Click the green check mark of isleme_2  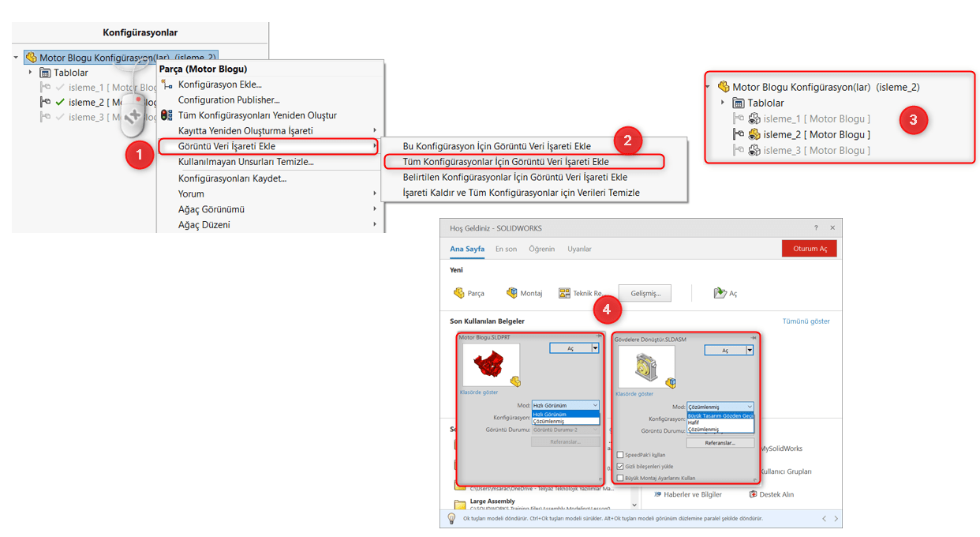point(60,102)
